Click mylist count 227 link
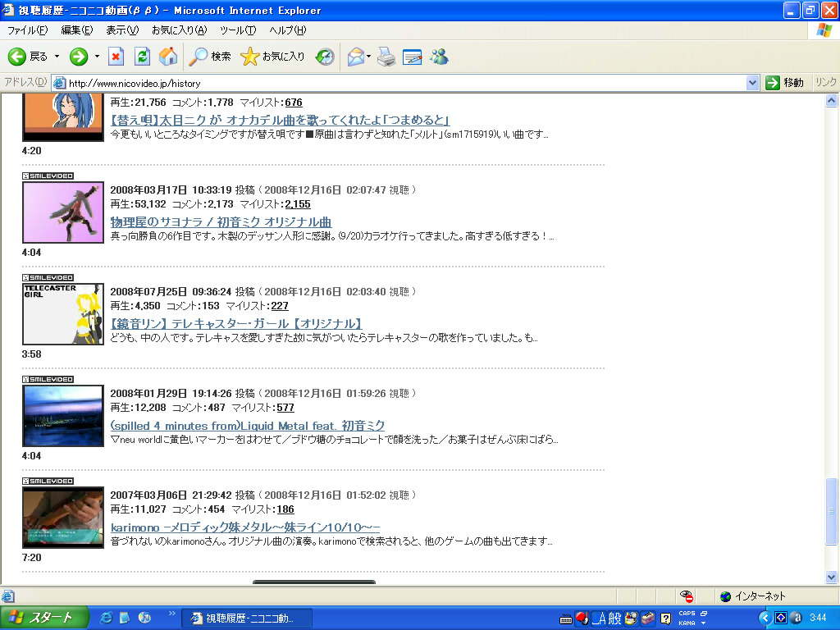 [x=280, y=306]
